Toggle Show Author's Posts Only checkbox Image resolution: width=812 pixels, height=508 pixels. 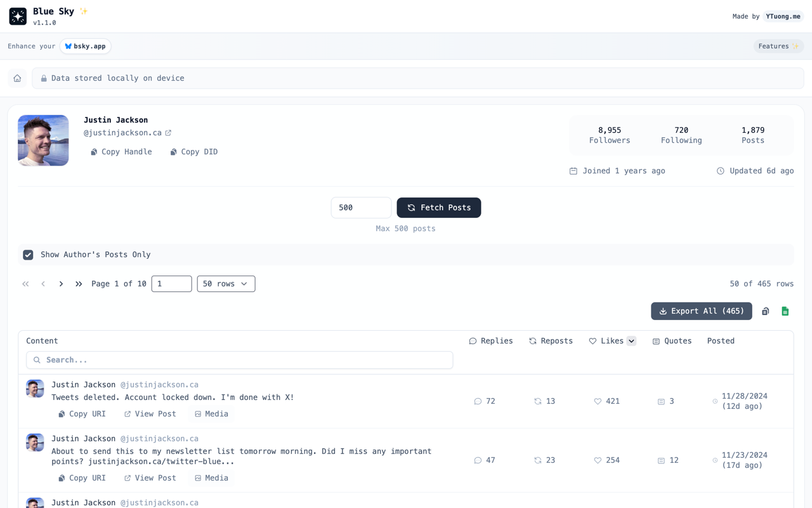pos(28,255)
